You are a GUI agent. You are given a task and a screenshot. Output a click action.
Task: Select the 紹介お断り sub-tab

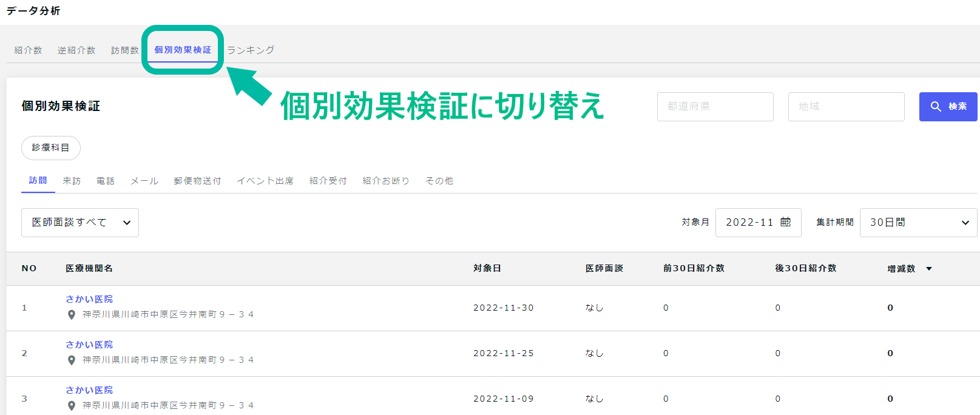pyautogui.click(x=386, y=181)
